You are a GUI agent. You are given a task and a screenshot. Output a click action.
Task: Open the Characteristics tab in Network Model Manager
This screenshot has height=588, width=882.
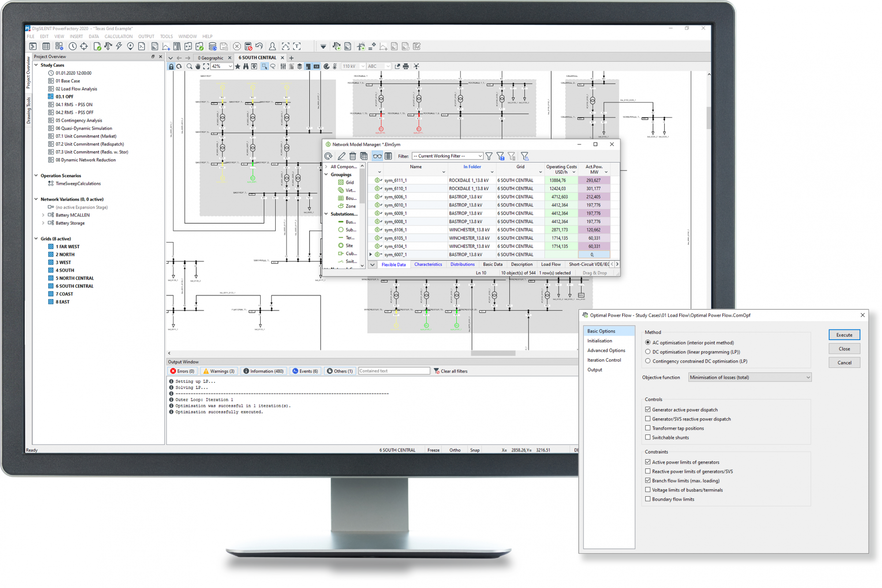[428, 265]
